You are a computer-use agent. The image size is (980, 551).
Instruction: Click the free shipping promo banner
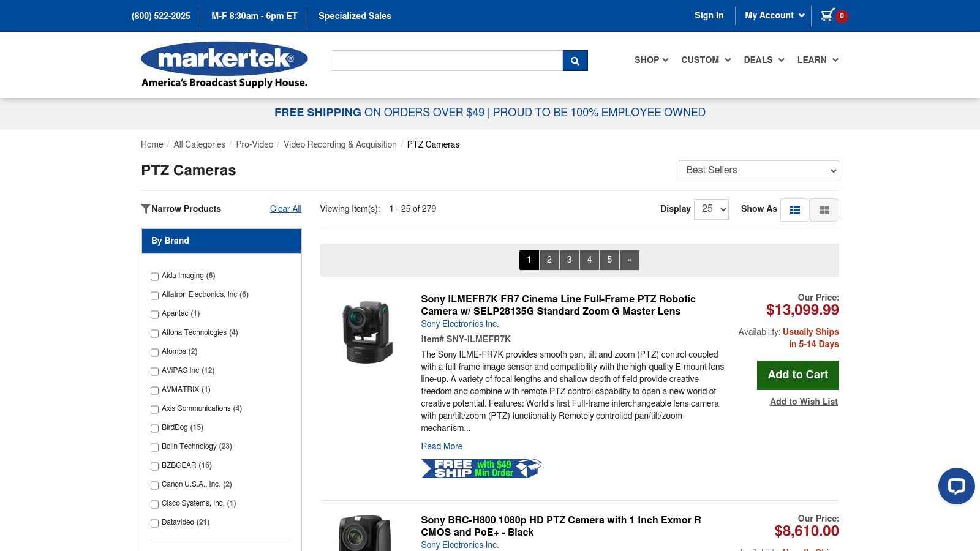tap(490, 113)
